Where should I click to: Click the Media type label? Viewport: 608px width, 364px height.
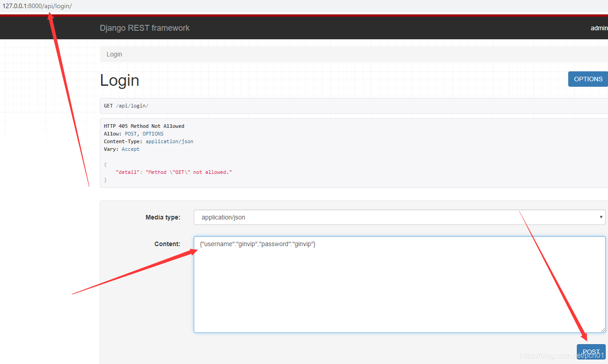(x=163, y=217)
